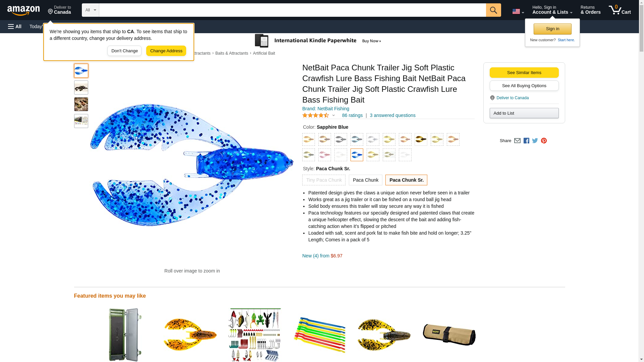Share product on Pinterest icon
644x362 pixels.
[544, 141]
